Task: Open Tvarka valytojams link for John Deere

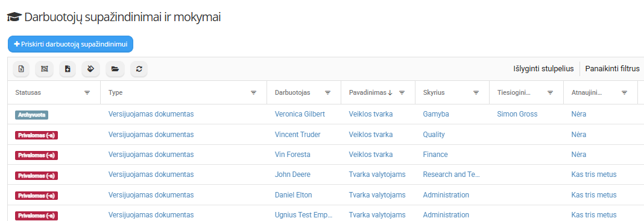Action: 377,174
